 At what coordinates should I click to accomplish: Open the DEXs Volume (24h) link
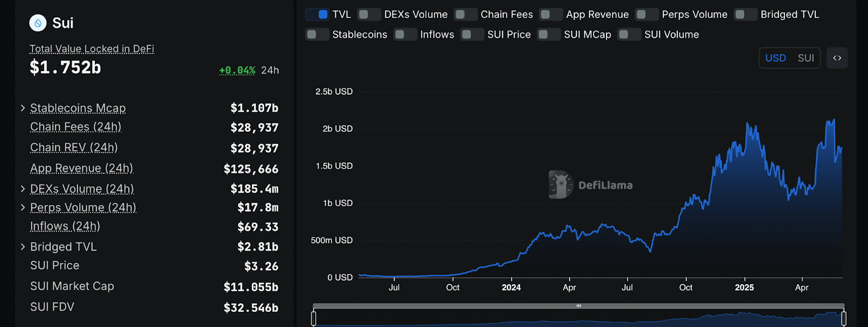82,189
